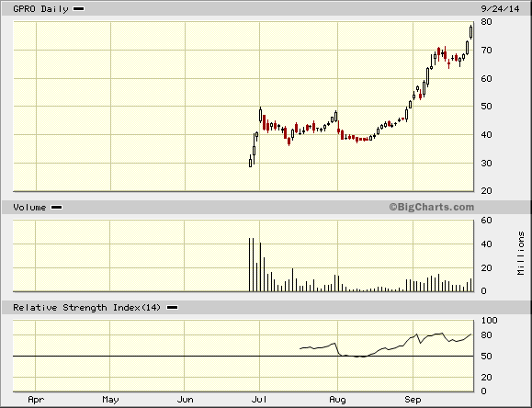Click the legend dash after Relative Strength Index(14)
The height and width of the screenshot is (408, 532).
(x=173, y=308)
